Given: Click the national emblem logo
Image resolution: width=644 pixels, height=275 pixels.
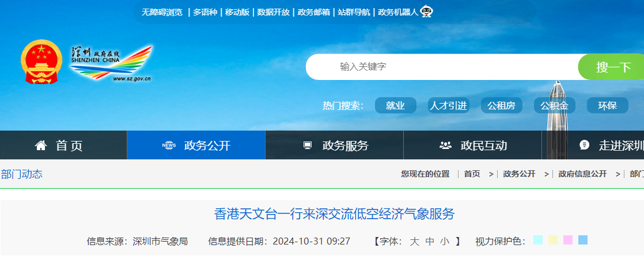Looking at the screenshot, I should click(41, 62).
